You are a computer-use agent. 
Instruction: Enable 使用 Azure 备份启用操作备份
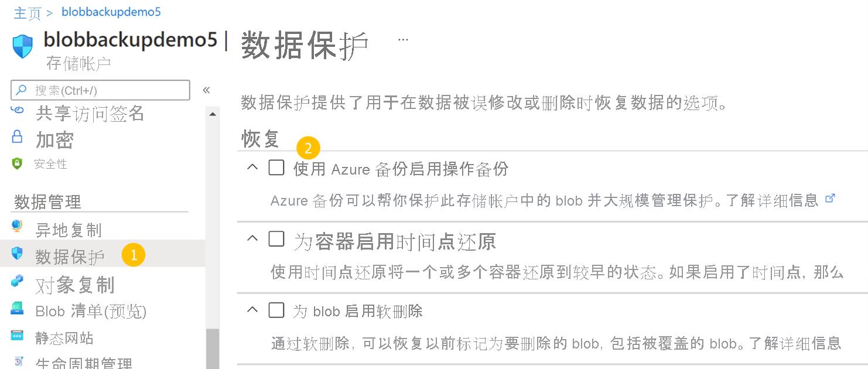click(x=275, y=167)
